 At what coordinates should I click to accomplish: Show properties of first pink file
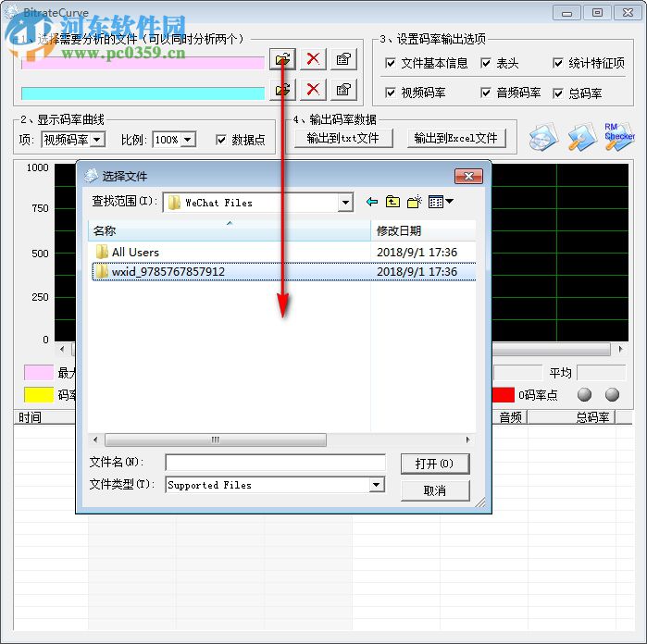coord(343,59)
